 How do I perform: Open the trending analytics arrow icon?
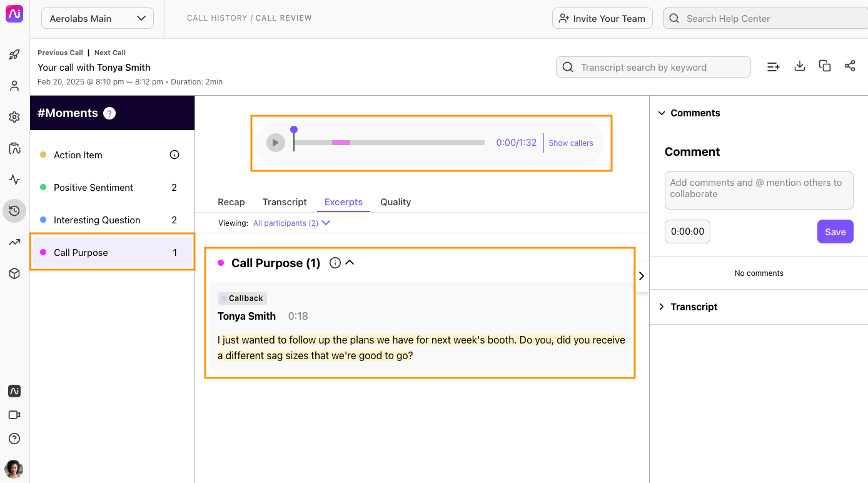[14, 242]
